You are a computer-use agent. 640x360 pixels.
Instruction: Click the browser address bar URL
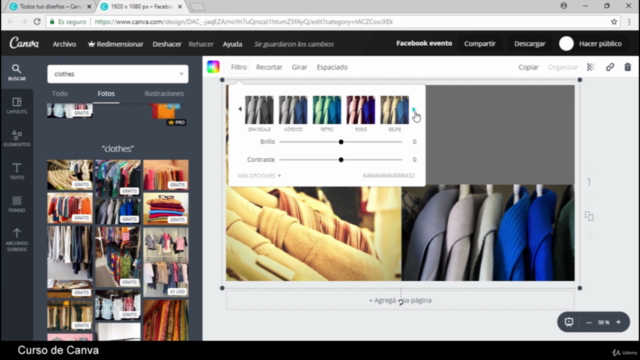pos(244,22)
